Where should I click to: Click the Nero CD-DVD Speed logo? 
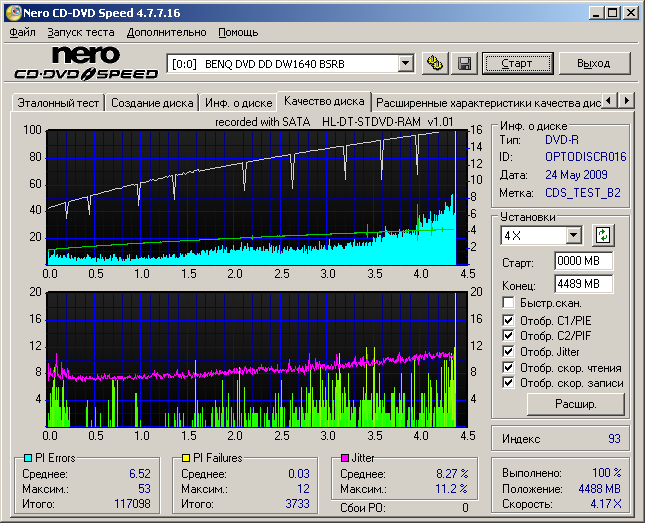click(85, 63)
